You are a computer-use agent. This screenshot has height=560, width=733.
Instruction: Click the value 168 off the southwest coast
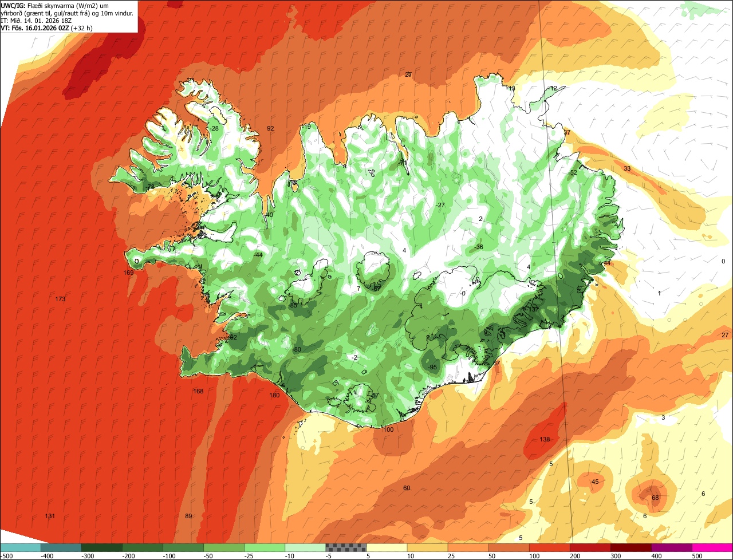(198, 391)
